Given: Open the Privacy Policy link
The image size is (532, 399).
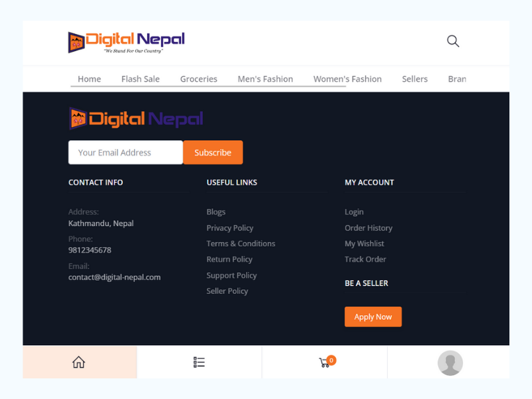Looking at the screenshot, I should point(229,228).
